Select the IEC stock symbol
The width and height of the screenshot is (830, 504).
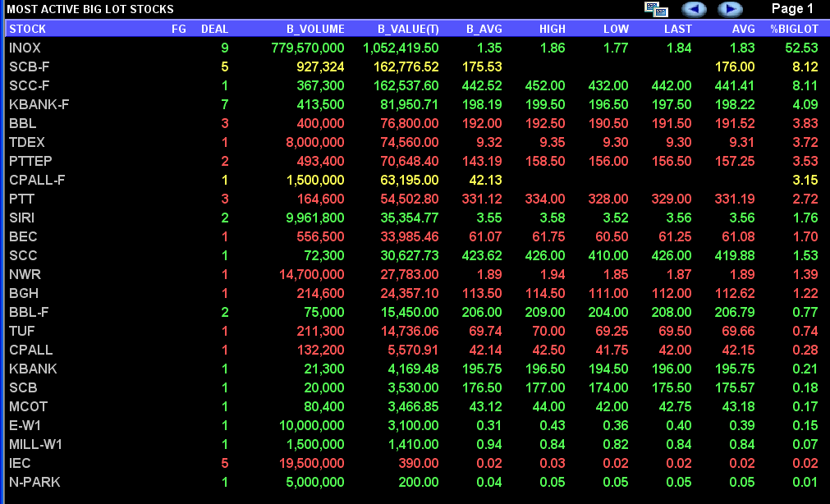tap(20, 463)
